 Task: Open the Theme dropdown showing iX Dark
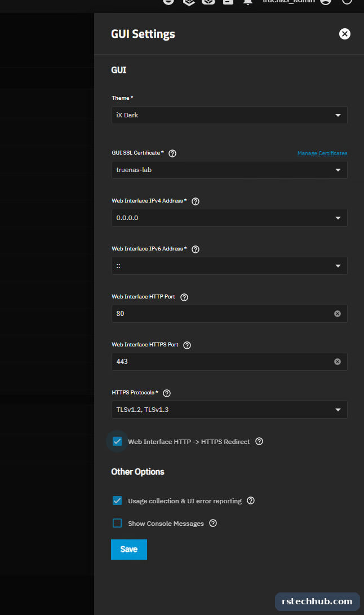229,115
